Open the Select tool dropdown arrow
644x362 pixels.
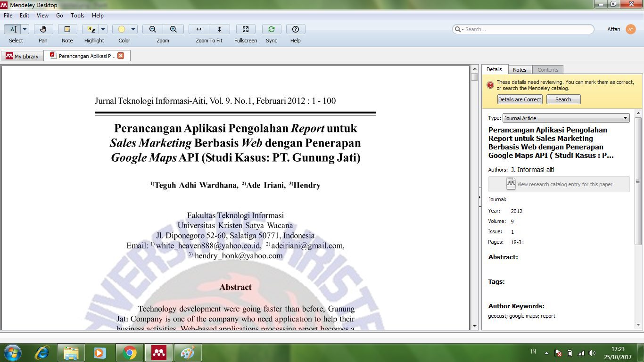(x=25, y=29)
